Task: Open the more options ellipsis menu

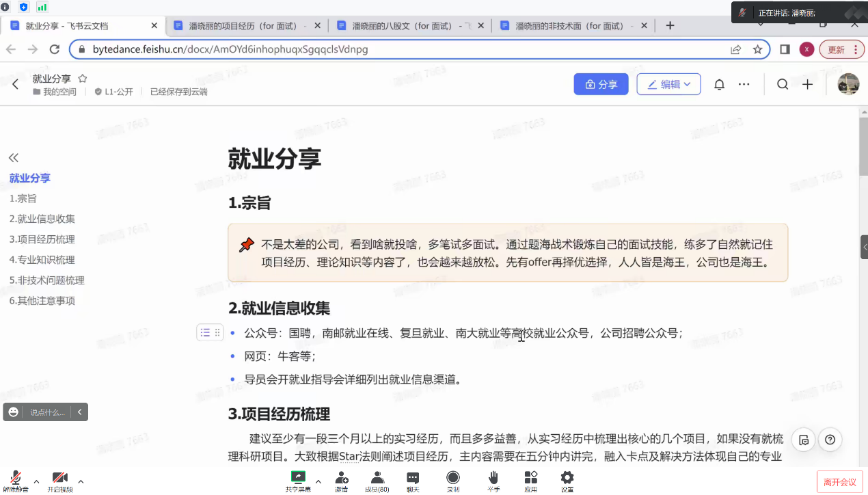Action: click(744, 84)
